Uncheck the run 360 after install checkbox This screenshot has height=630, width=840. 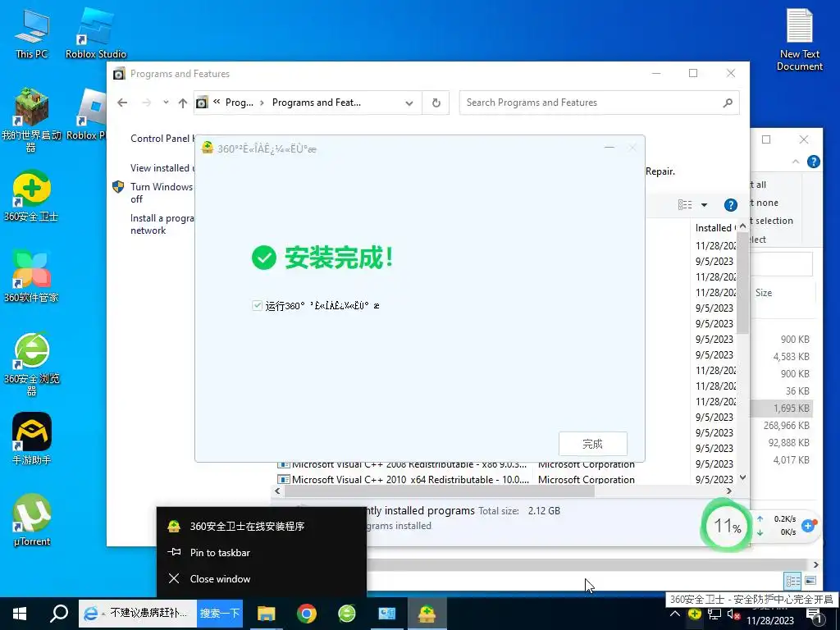257,305
